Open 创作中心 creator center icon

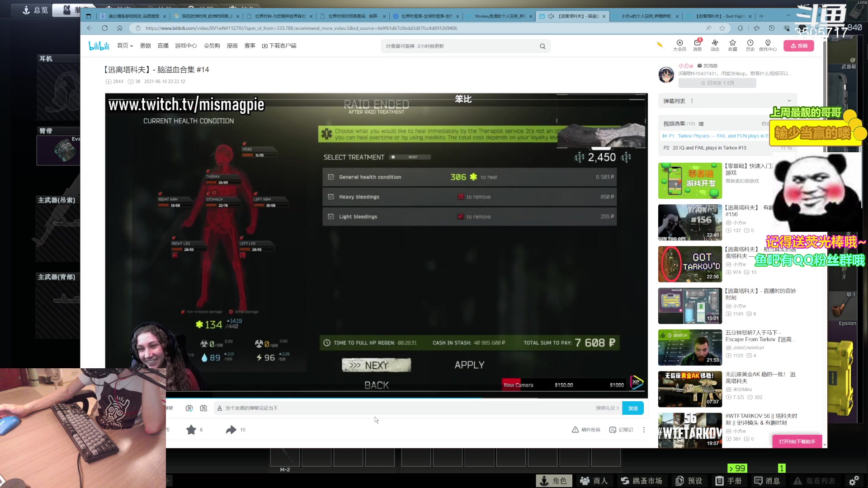click(x=768, y=45)
